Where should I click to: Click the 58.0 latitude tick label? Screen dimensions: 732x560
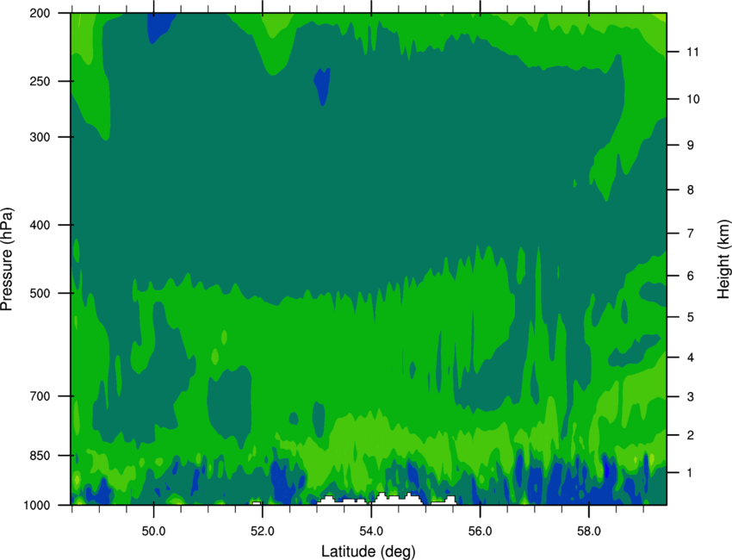coord(589,532)
